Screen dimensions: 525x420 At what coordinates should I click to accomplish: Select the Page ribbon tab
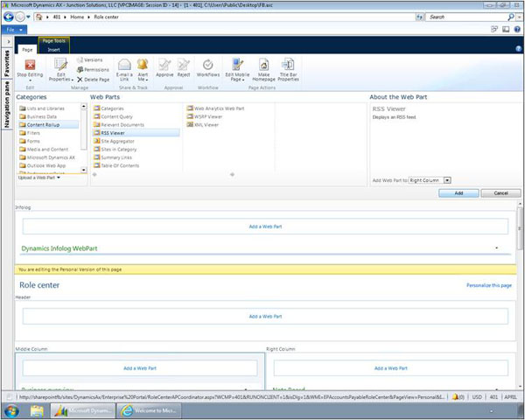[27, 50]
